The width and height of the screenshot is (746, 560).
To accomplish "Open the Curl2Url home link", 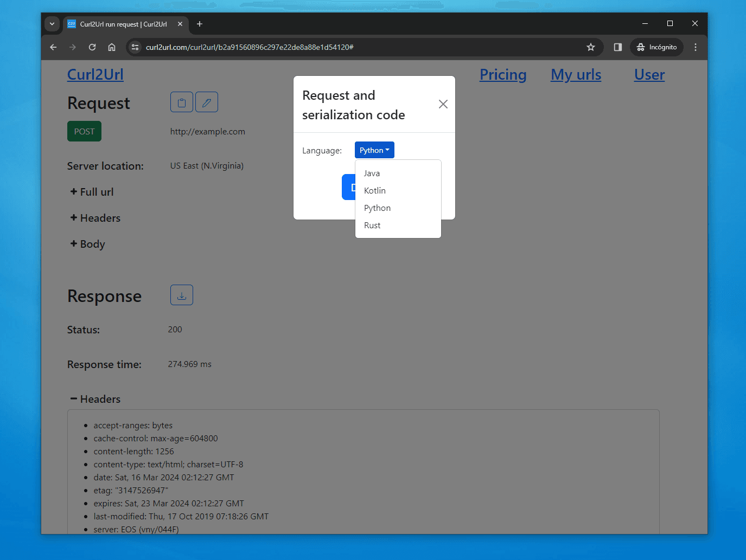I will click(x=95, y=74).
